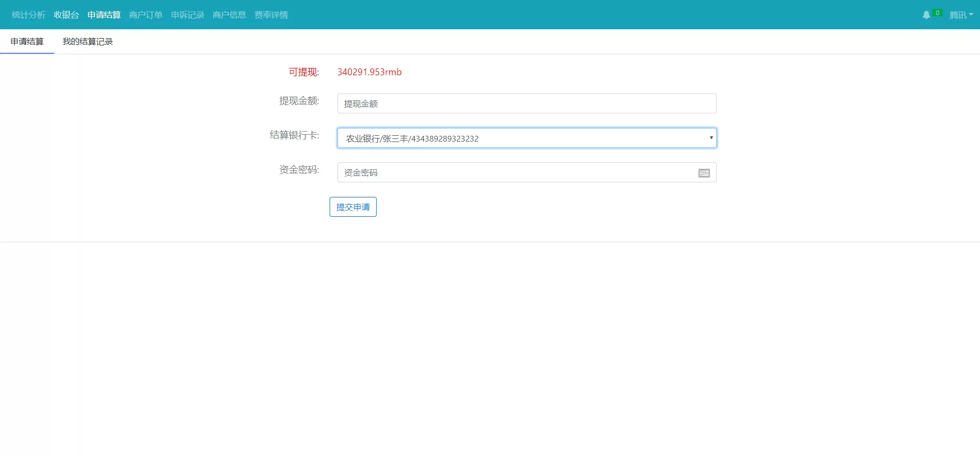The width and height of the screenshot is (980, 456).
Task: Click the 结算银行卡 field label
Action: 294,135
